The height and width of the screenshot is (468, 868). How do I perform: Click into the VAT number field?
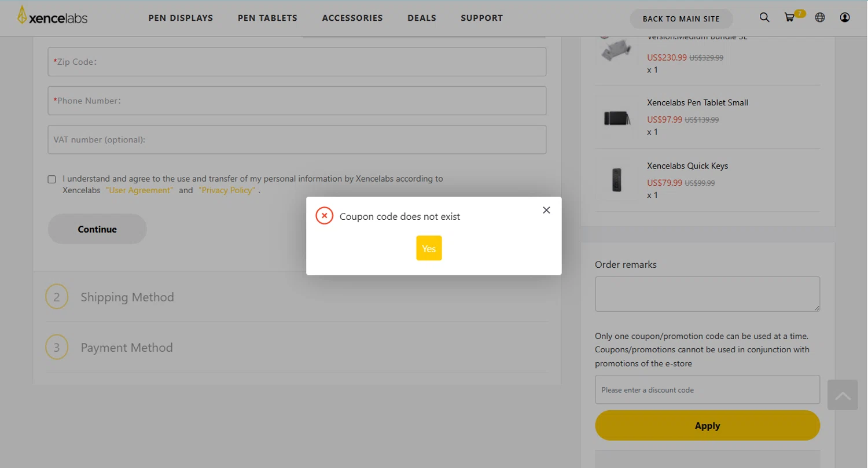(x=297, y=139)
